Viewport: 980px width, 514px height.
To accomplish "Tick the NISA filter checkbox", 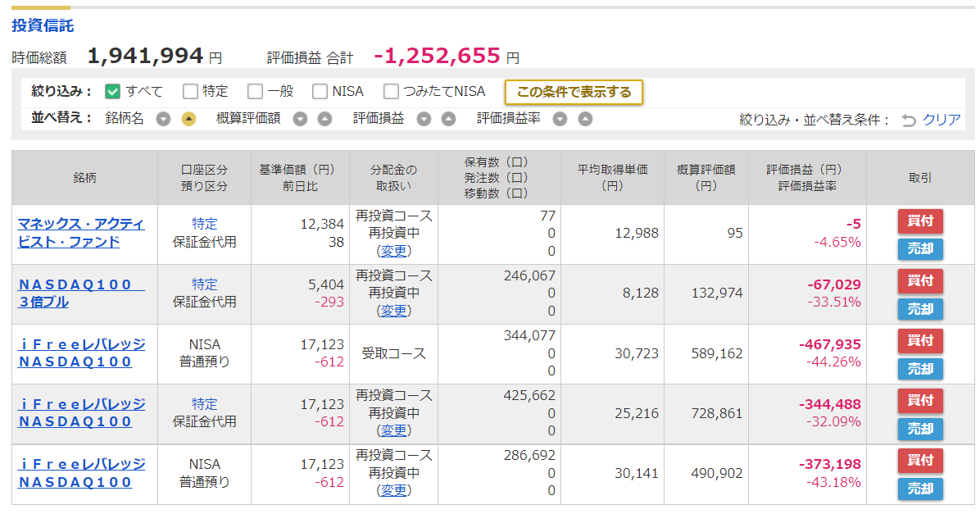I will click(x=320, y=91).
